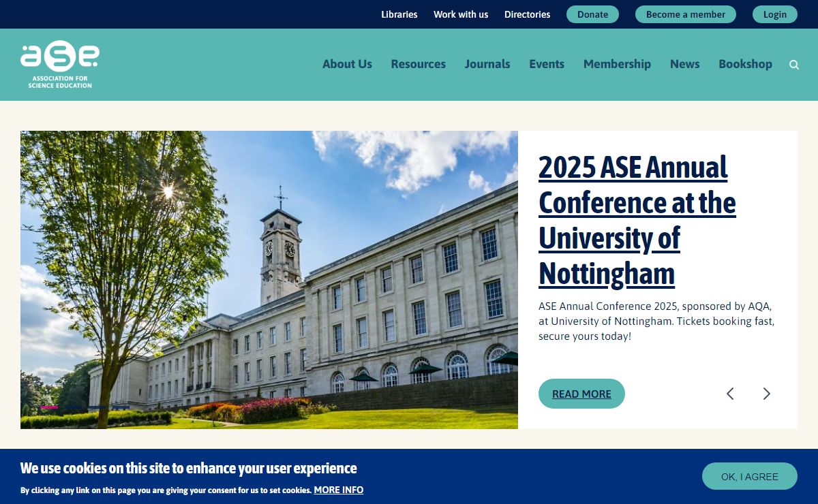Advance to the next carousel slide arrow
The width and height of the screenshot is (818, 504).
click(767, 394)
